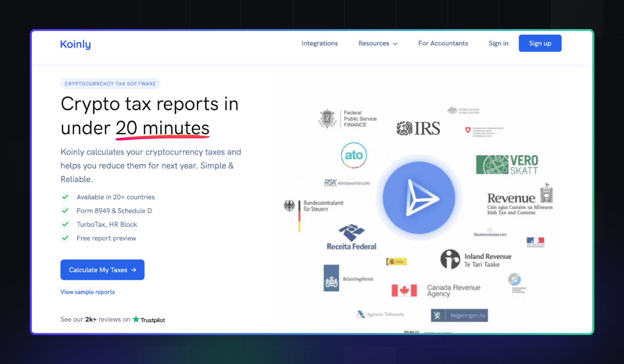624x364 pixels.
Task: Click the French Republic flag logo
Action: 535,242
